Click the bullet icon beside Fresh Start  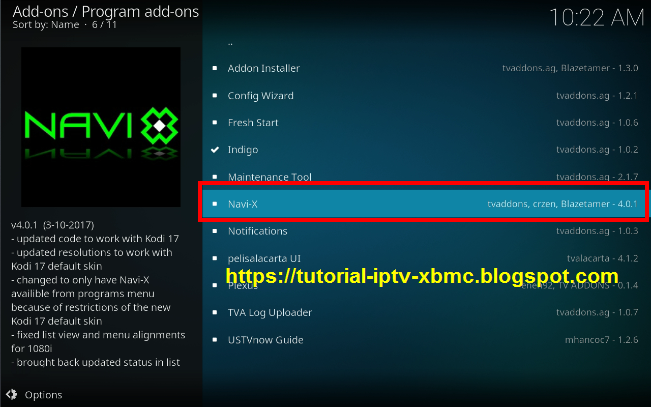click(215, 123)
